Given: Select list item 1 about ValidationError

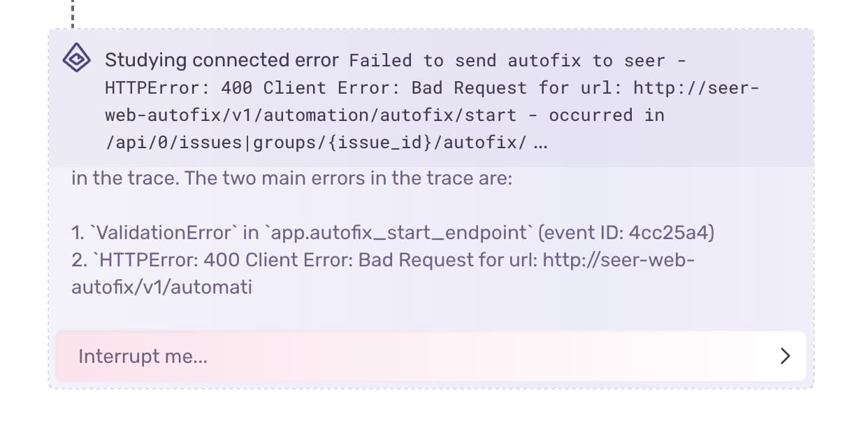Looking at the screenshot, I should coord(391,232).
